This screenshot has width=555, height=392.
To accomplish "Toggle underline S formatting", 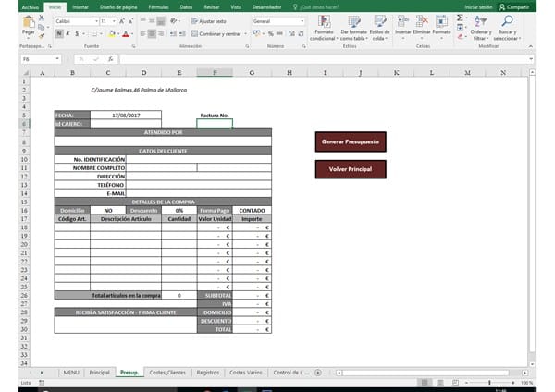I will pyautogui.click(x=77, y=33).
